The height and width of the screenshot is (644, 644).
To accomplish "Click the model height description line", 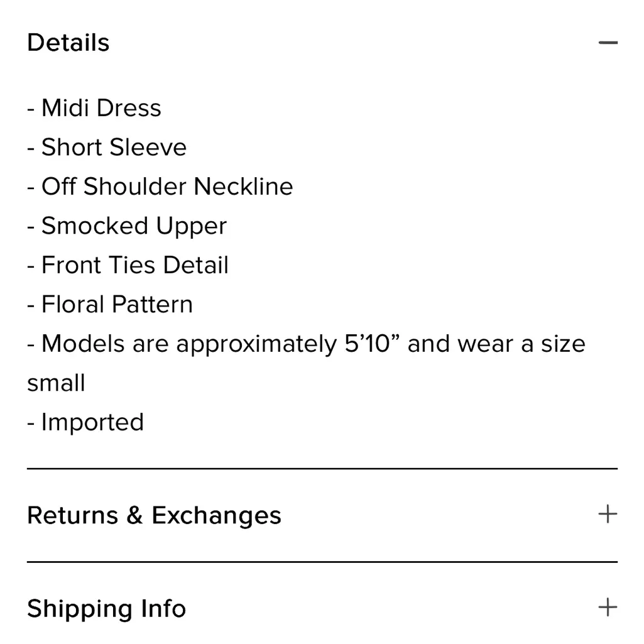I will pyautogui.click(x=306, y=343).
